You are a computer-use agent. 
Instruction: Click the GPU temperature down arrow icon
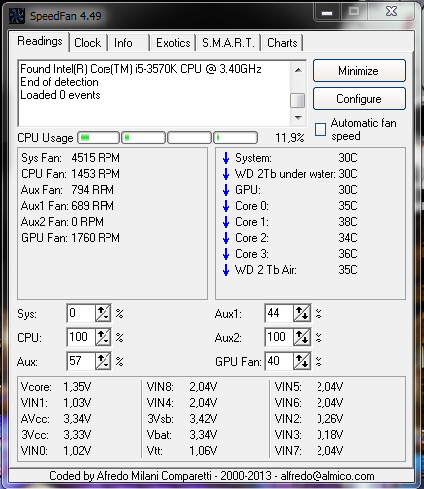click(x=226, y=190)
